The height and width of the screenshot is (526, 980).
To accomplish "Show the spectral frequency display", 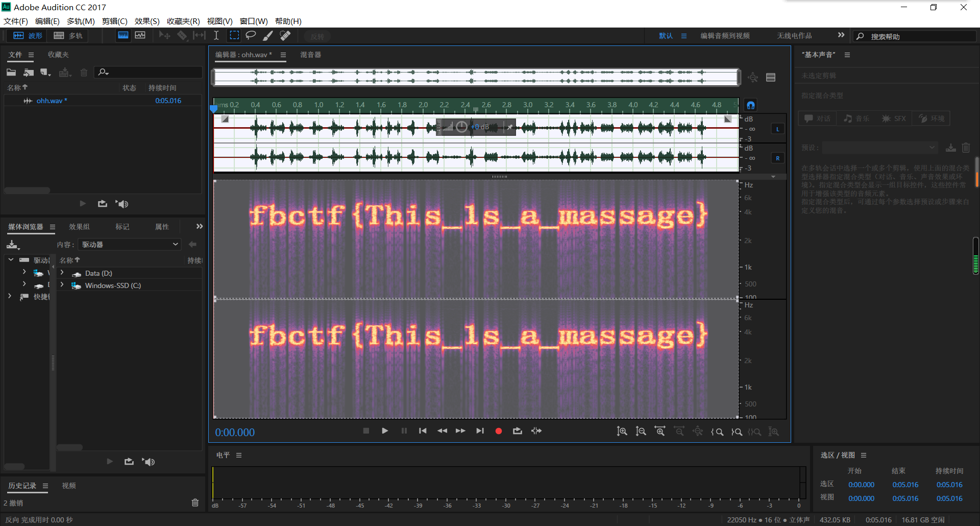I will coord(123,35).
